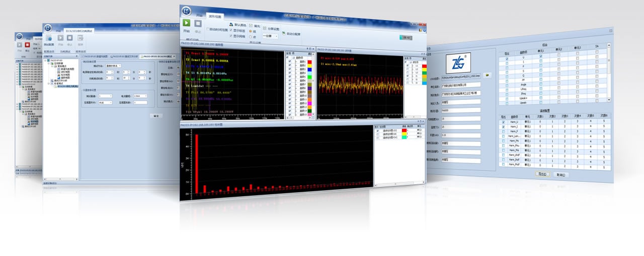The image size is (644, 256).
Task: Toggle Harm_I export checkbox in right window
Action: click(x=503, y=126)
